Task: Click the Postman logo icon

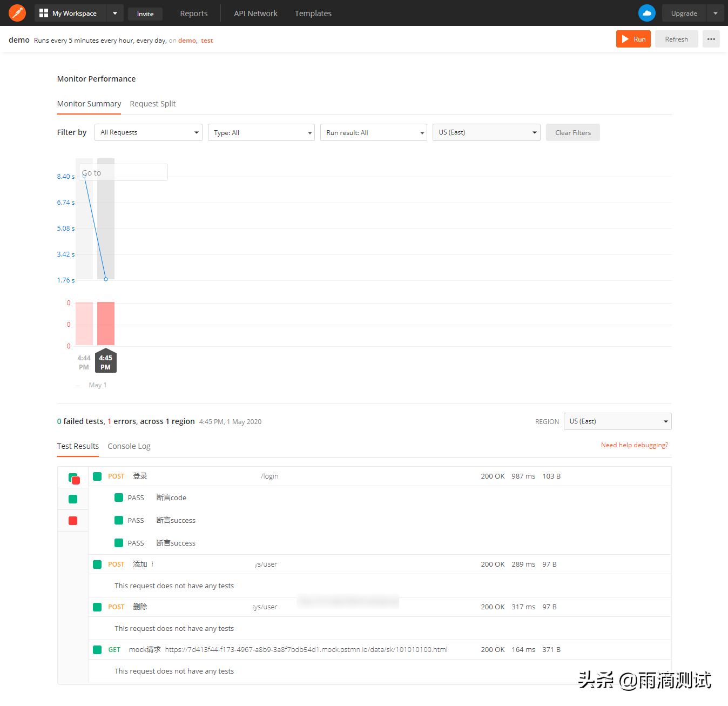Action: [x=17, y=12]
